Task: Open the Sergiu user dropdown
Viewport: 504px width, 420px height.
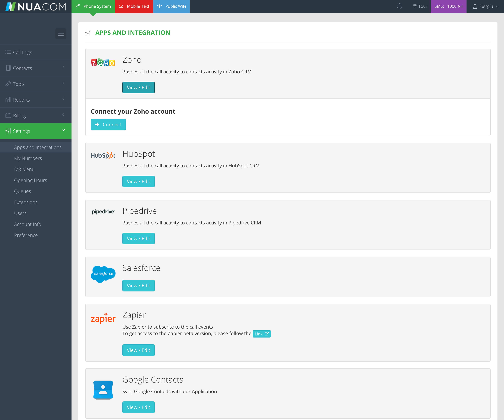Action: coord(485,7)
